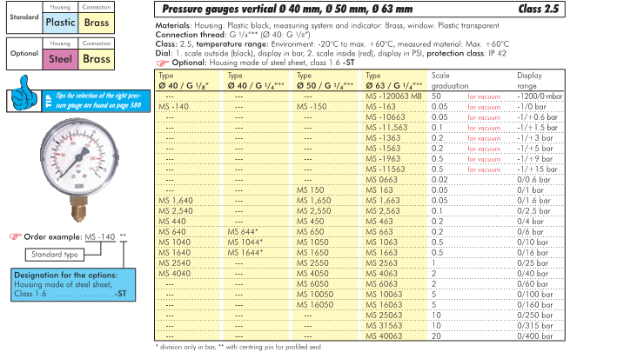Viewport: 644px width, 352px height.
Task: Click the Ø 50 / G 1/4 column header
Action: click(326, 80)
